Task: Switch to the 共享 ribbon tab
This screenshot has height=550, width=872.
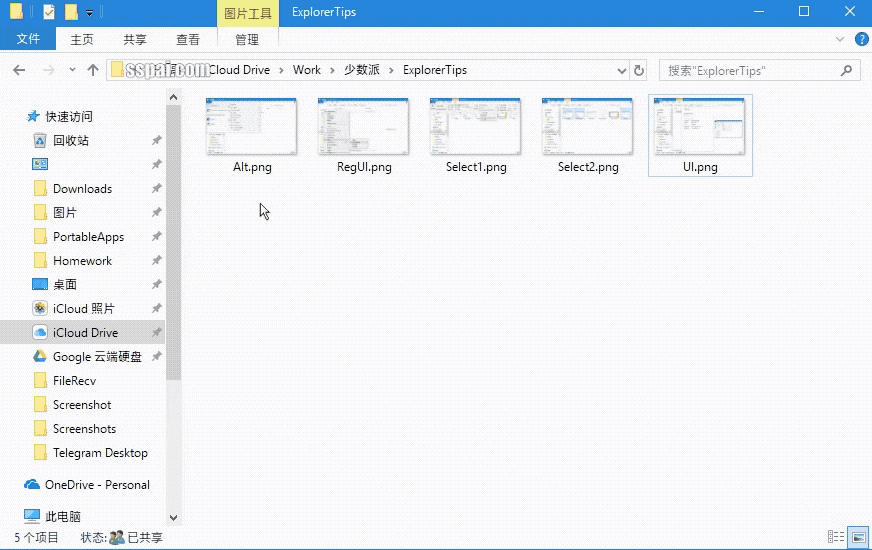Action: click(135, 39)
